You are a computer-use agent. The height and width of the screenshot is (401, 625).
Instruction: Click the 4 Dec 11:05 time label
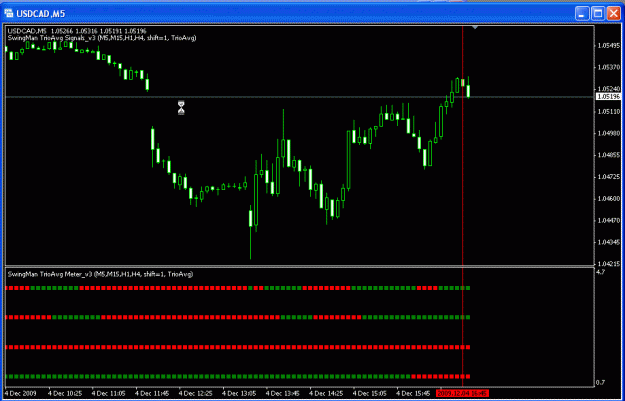tap(109, 393)
